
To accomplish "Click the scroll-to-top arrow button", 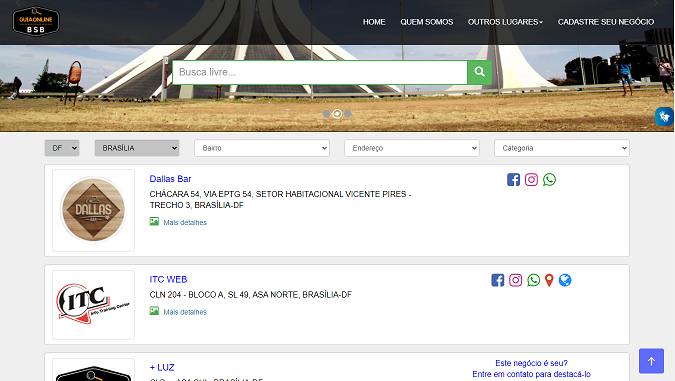I will click(651, 361).
